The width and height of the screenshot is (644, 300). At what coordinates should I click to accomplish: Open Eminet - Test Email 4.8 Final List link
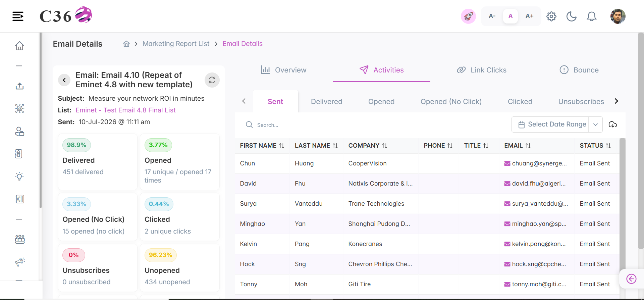coord(125,110)
